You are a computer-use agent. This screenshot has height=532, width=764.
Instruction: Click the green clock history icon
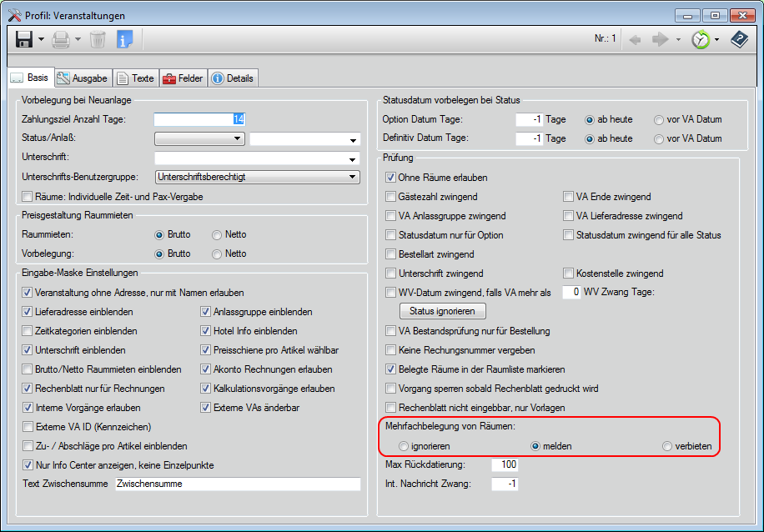pyautogui.click(x=701, y=39)
